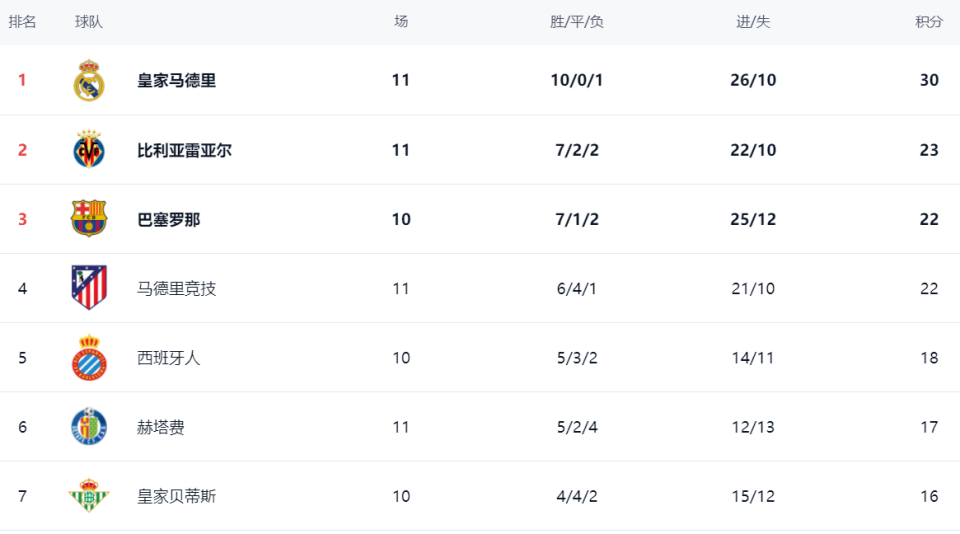Image resolution: width=960 pixels, height=534 pixels.
Task: Click the 进/失 column header
Action: (753, 22)
